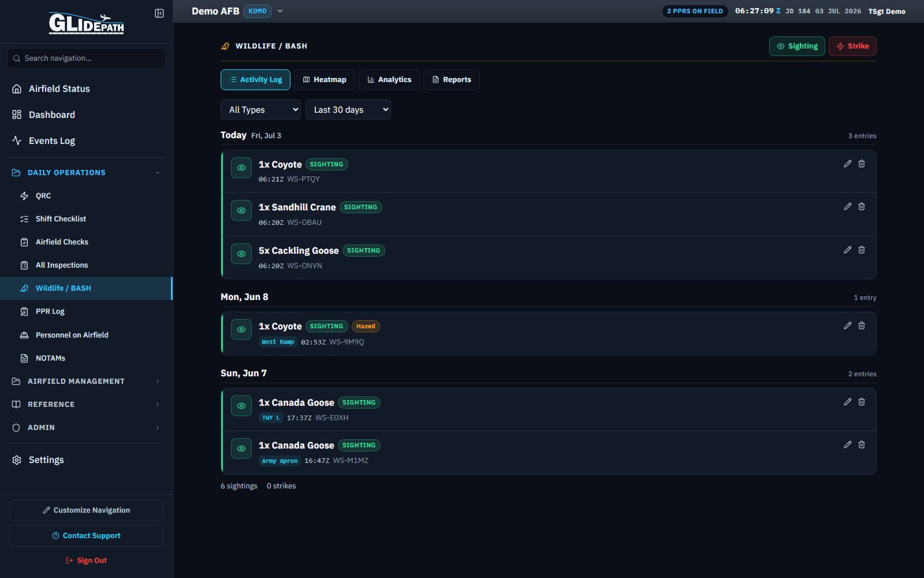Collapse the Daily Operations section

click(x=86, y=172)
